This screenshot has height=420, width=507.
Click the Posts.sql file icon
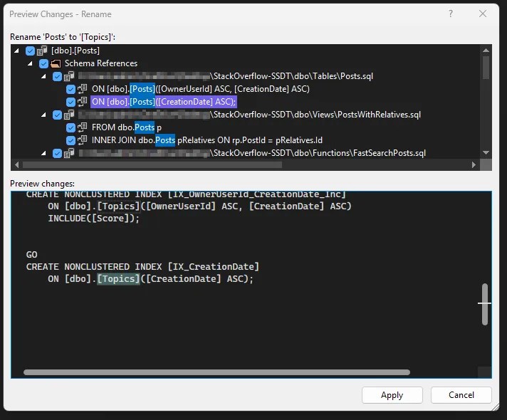pos(69,76)
